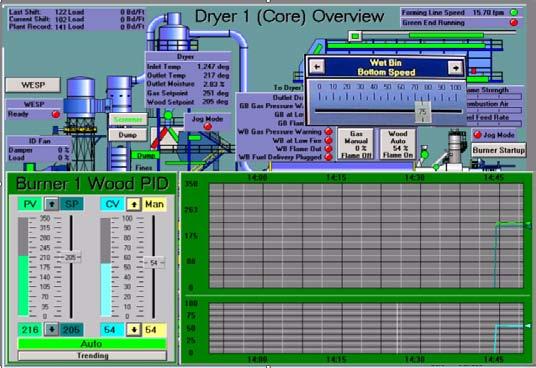Click the Burner Startup button

pos(499,150)
